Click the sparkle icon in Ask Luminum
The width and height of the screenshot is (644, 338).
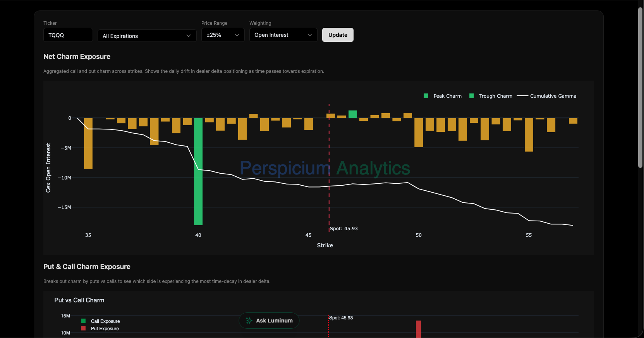click(249, 321)
